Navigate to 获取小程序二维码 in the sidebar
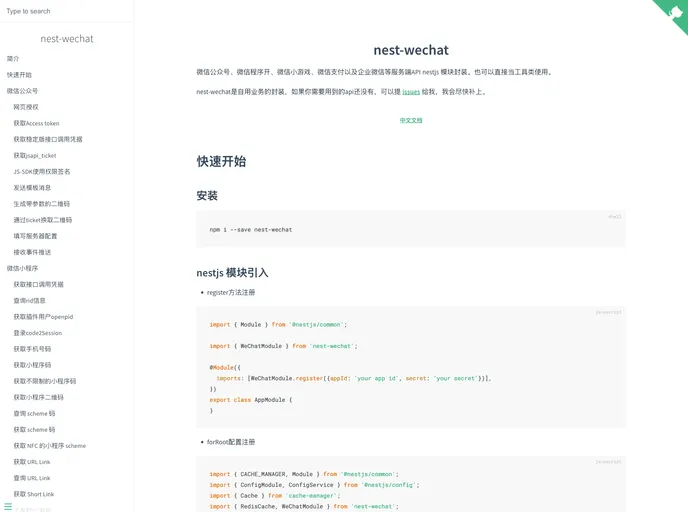The height and width of the screenshot is (512, 688). (x=39, y=397)
